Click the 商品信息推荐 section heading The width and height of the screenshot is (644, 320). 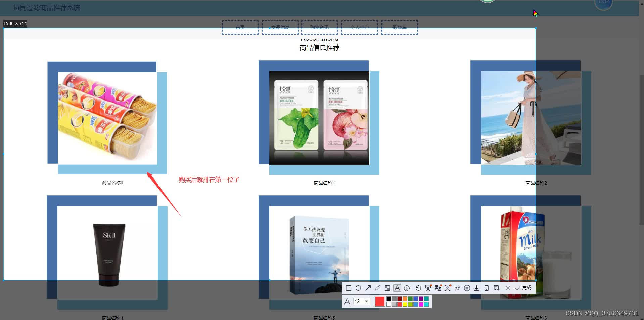pyautogui.click(x=319, y=48)
